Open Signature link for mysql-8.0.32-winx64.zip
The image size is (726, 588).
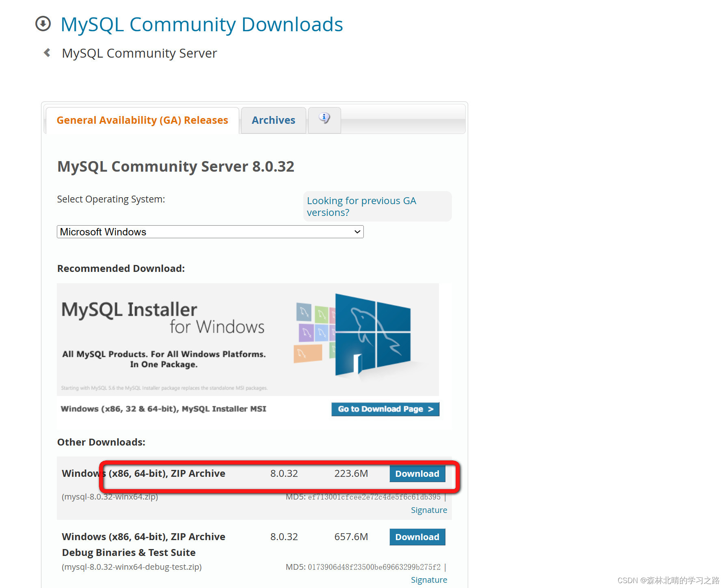click(429, 510)
